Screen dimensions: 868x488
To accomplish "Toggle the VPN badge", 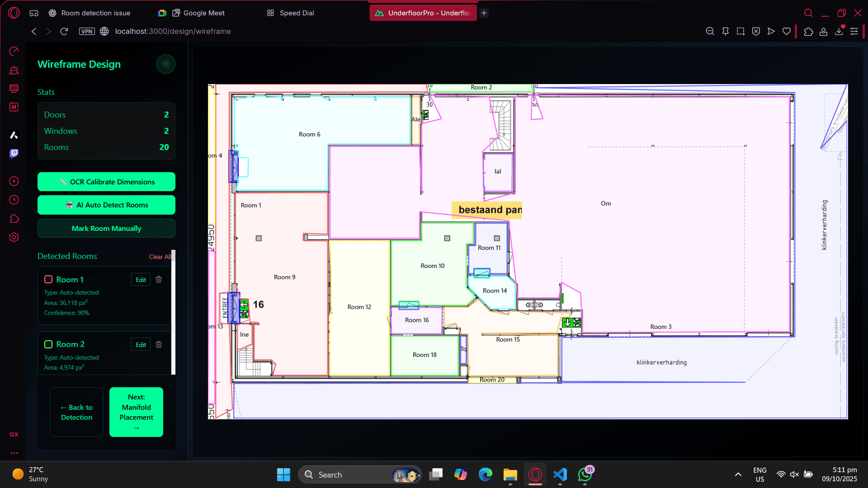I will tap(87, 31).
